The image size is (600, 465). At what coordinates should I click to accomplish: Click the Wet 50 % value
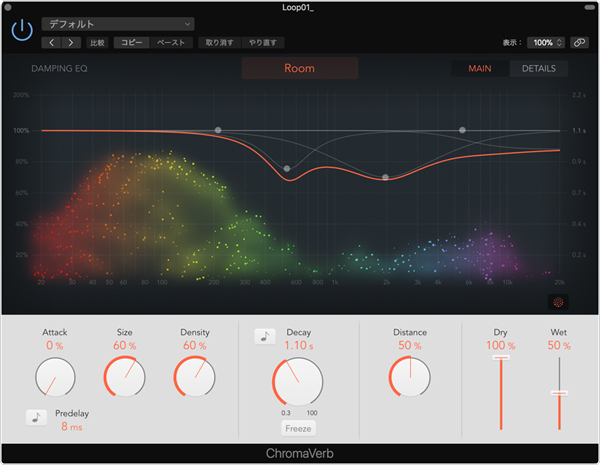(559, 346)
